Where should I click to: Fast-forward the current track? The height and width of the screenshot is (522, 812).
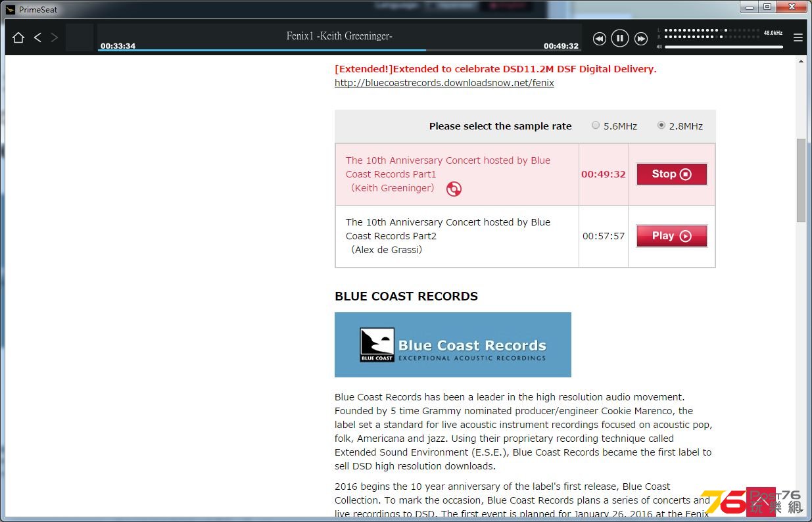click(641, 39)
